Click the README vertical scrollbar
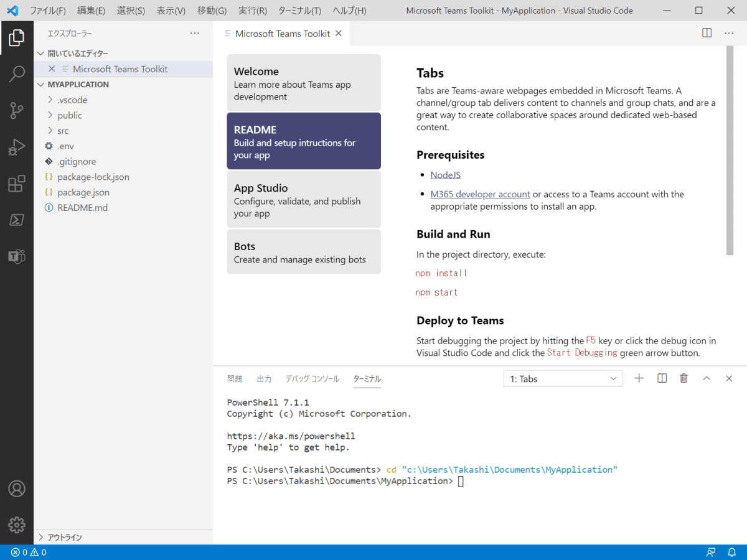The height and width of the screenshot is (560, 747). coord(730,151)
